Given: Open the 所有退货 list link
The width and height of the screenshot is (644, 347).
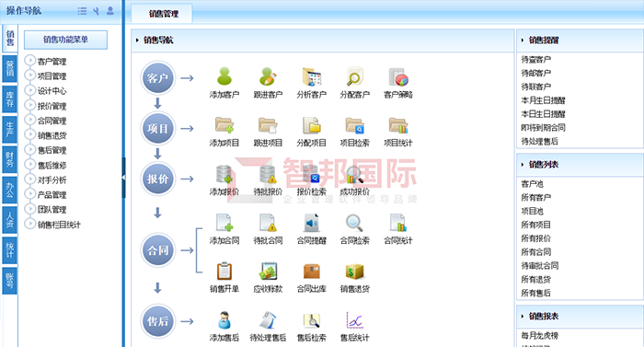Looking at the screenshot, I should pos(535,280).
